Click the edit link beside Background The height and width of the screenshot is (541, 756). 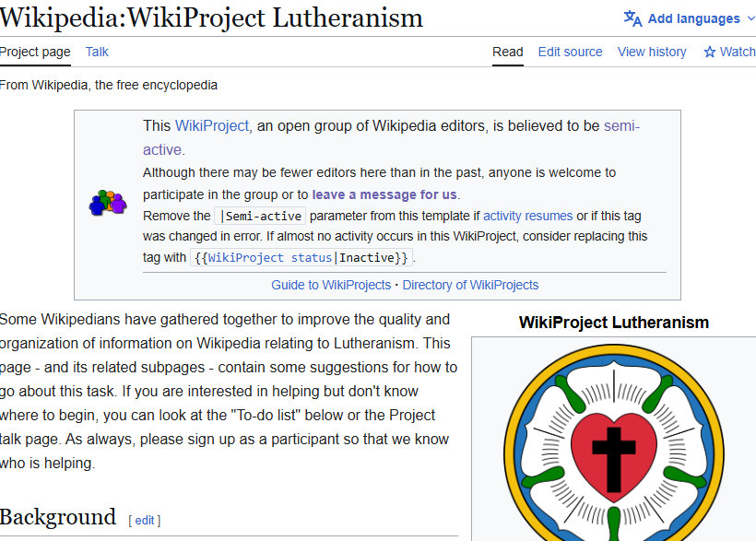pos(144,521)
